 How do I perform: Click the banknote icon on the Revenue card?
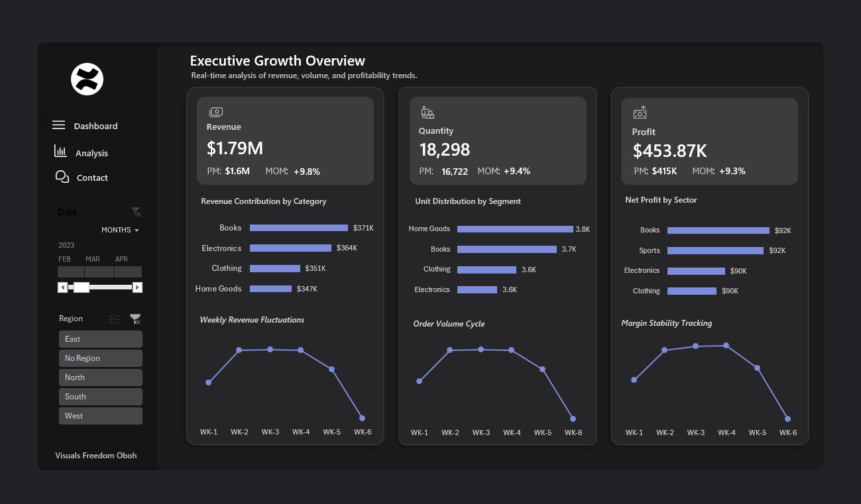(216, 113)
